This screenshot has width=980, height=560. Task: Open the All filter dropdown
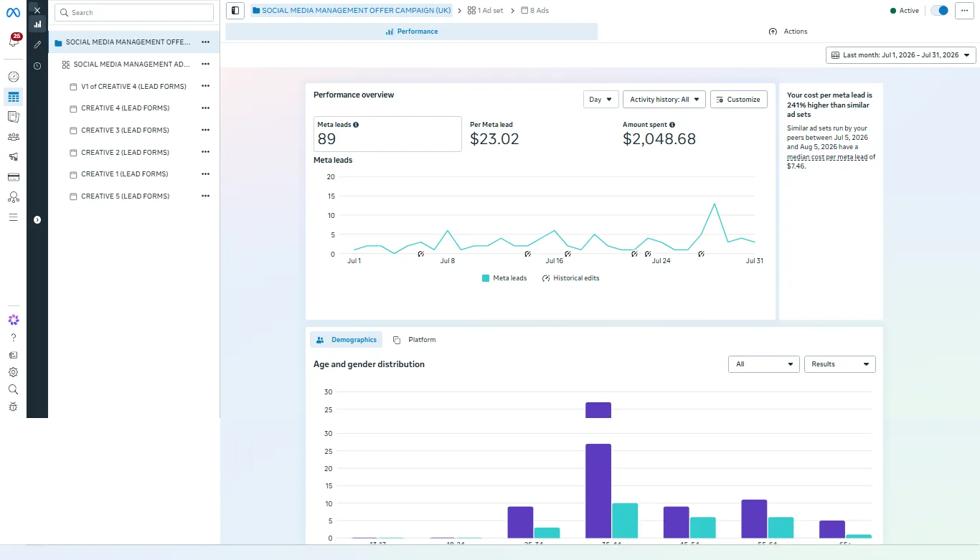(x=764, y=364)
